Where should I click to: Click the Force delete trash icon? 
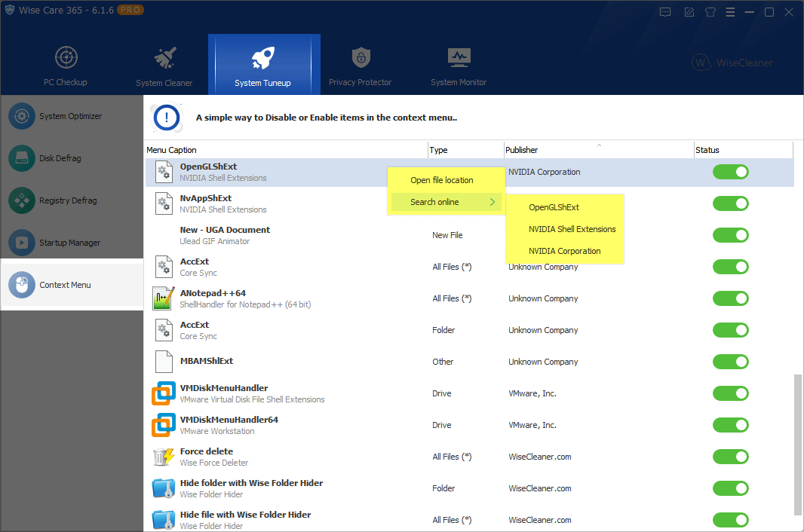coord(164,457)
